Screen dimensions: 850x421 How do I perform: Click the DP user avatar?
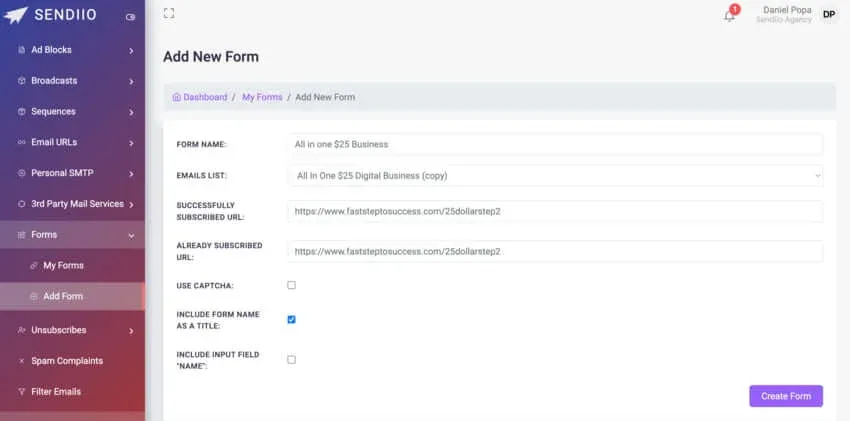pyautogui.click(x=828, y=14)
